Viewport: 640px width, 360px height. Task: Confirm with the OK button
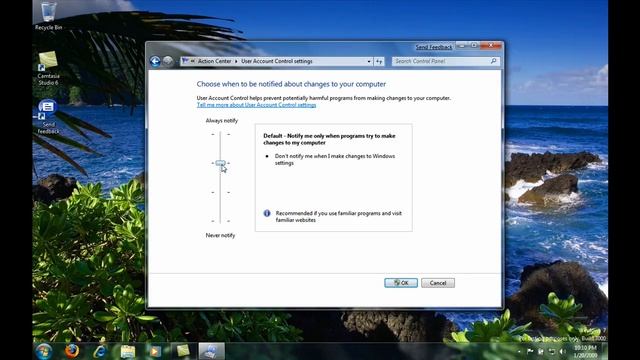click(x=401, y=283)
